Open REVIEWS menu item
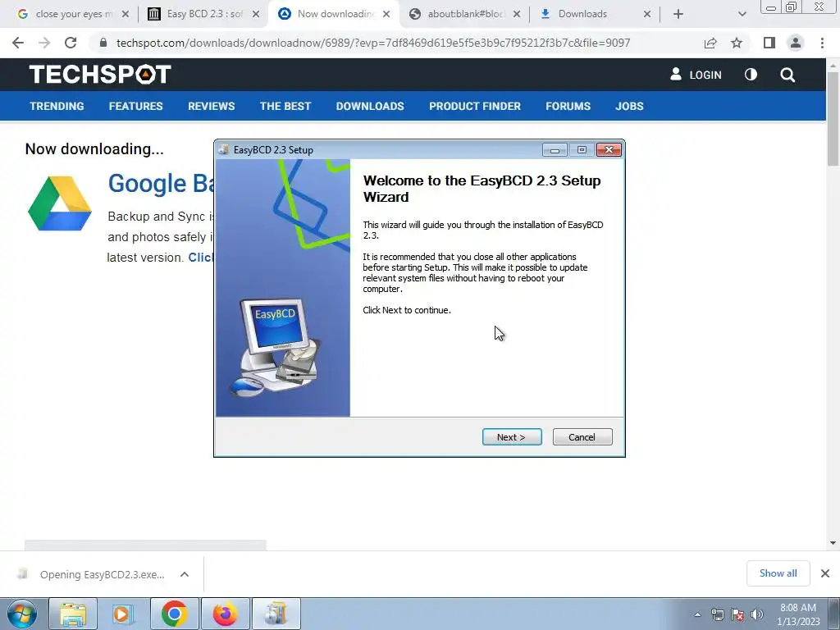This screenshot has width=840, height=630. 211,106
